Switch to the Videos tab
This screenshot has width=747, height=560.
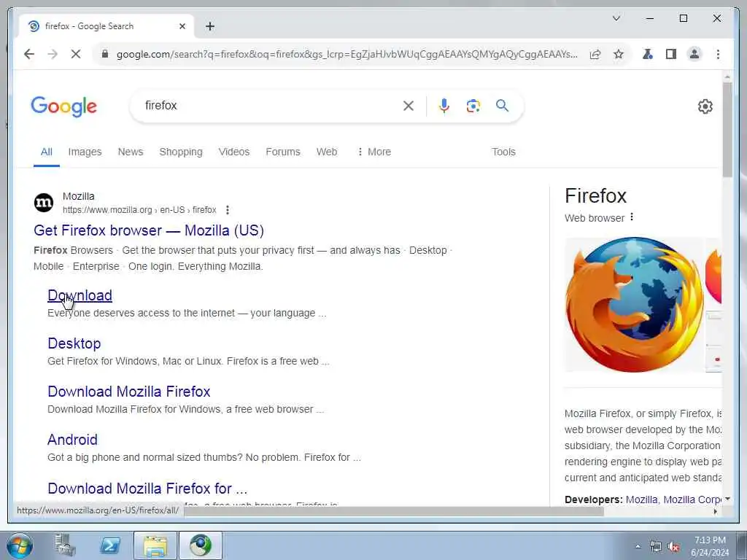234,152
